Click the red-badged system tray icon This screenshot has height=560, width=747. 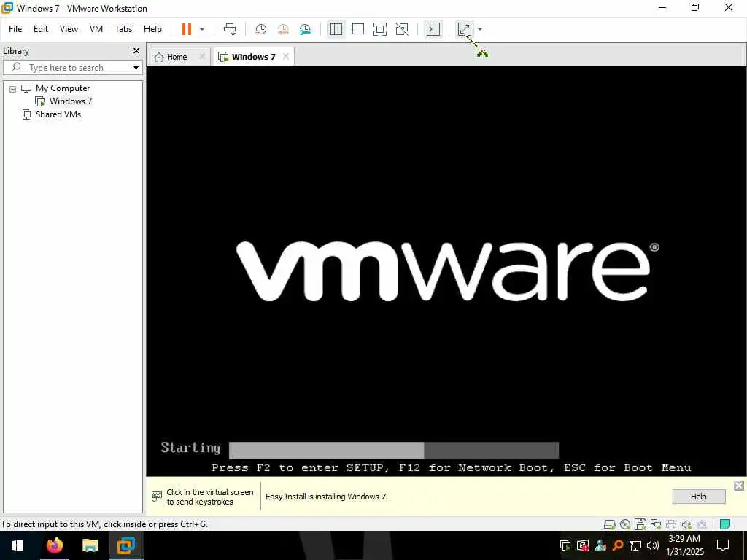[x=583, y=545]
